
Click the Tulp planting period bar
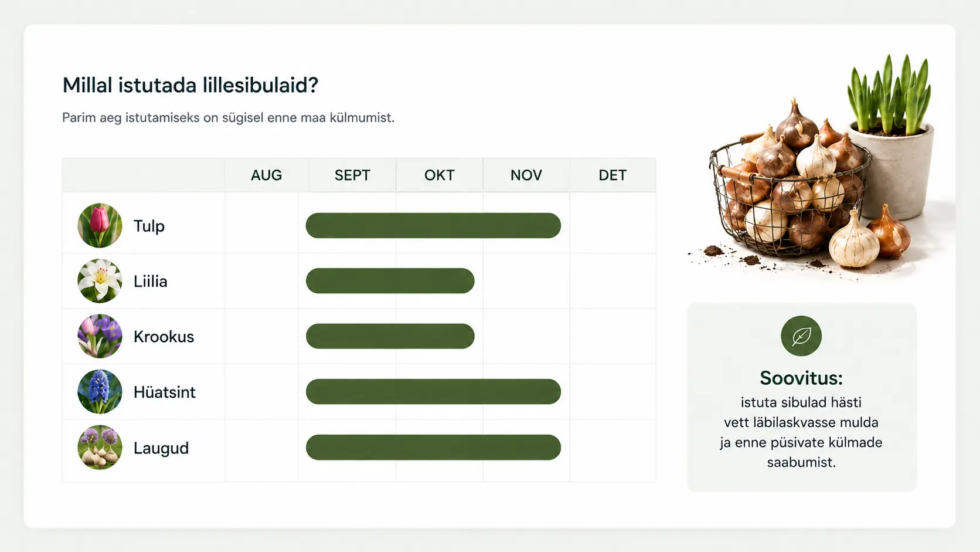[x=433, y=226]
